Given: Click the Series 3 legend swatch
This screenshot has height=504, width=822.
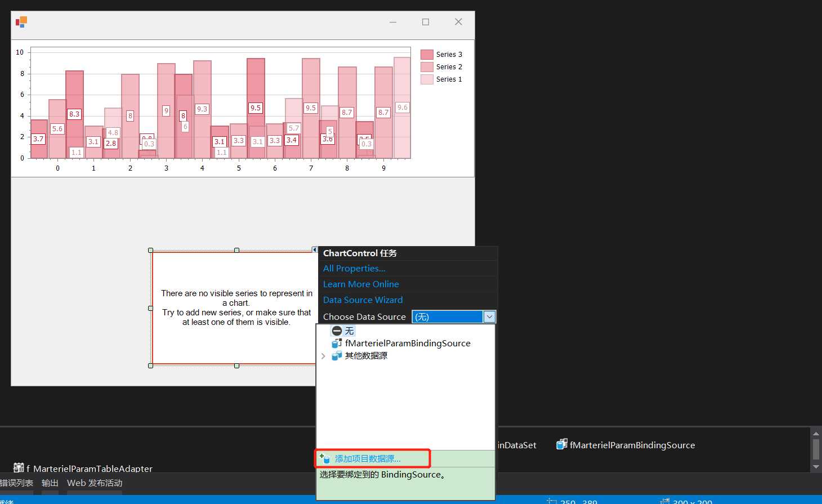Looking at the screenshot, I should coord(427,55).
